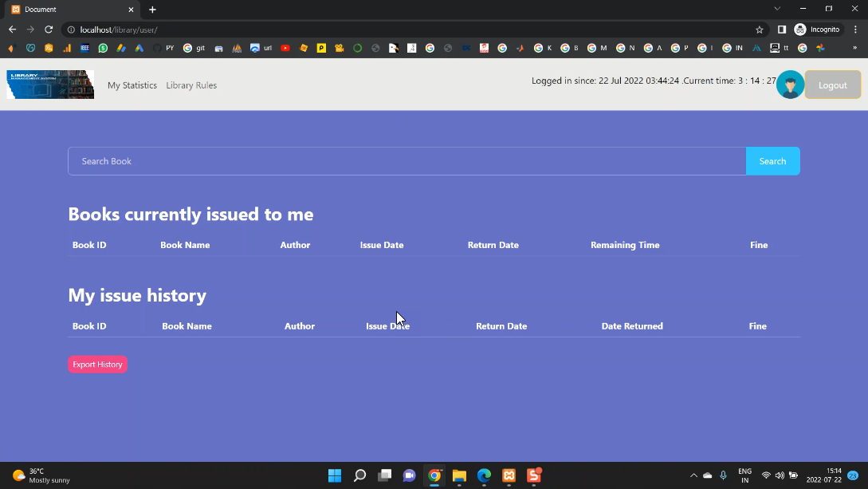Toggle the browser side panel icon
The image size is (868, 489).
tap(782, 30)
